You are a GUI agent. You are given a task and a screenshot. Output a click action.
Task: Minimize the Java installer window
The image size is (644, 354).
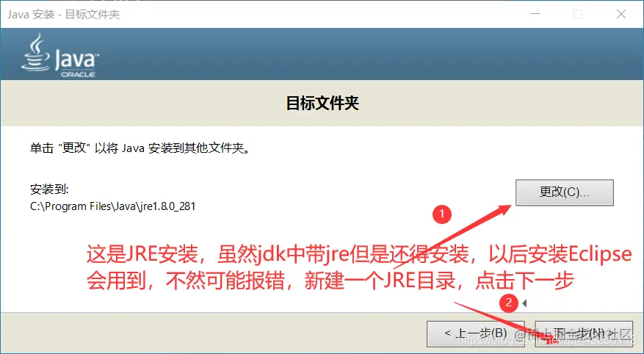pyautogui.click(x=535, y=14)
